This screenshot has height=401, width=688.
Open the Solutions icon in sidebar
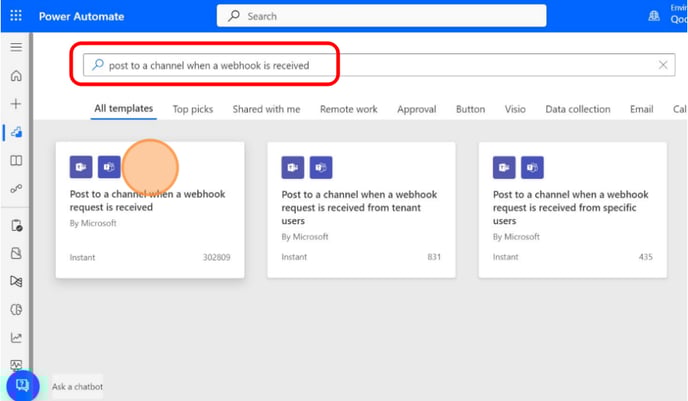[x=16, y=253]
